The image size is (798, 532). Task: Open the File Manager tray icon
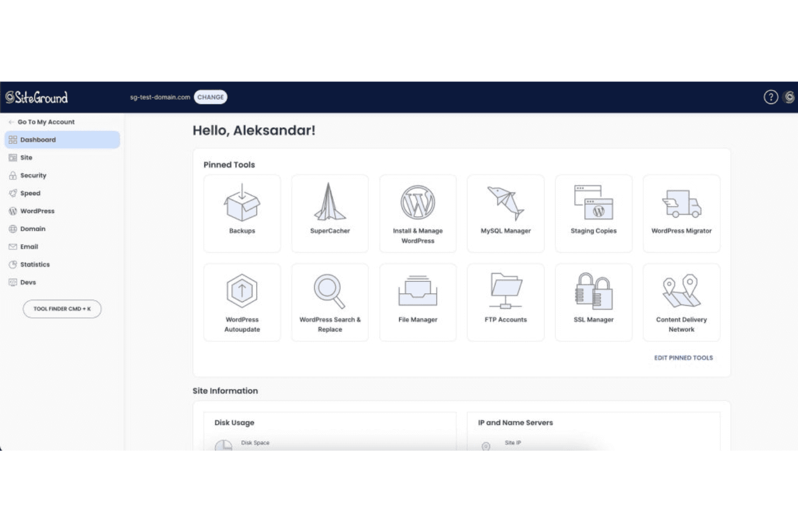pos(418,291)
